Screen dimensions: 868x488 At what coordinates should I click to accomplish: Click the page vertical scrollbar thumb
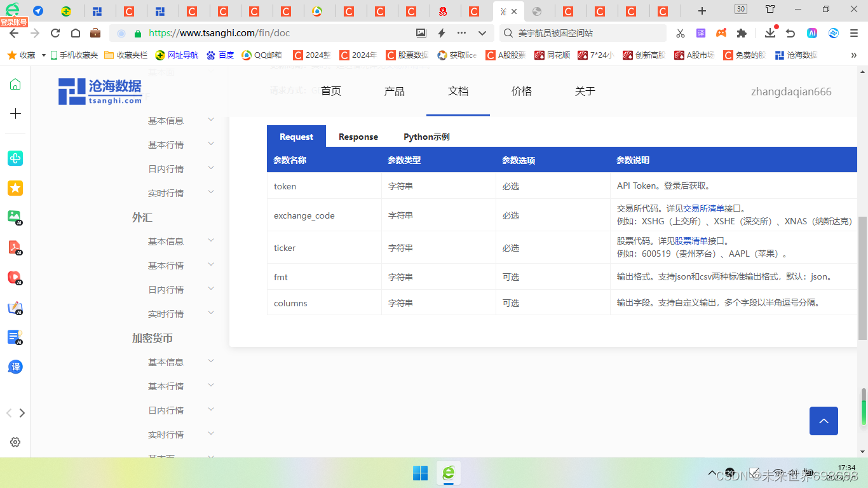[862, 278]
